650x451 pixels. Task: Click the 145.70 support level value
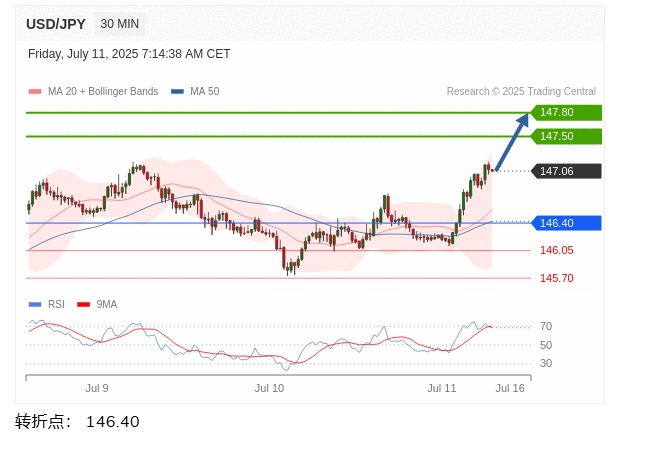tap(557, 278)
